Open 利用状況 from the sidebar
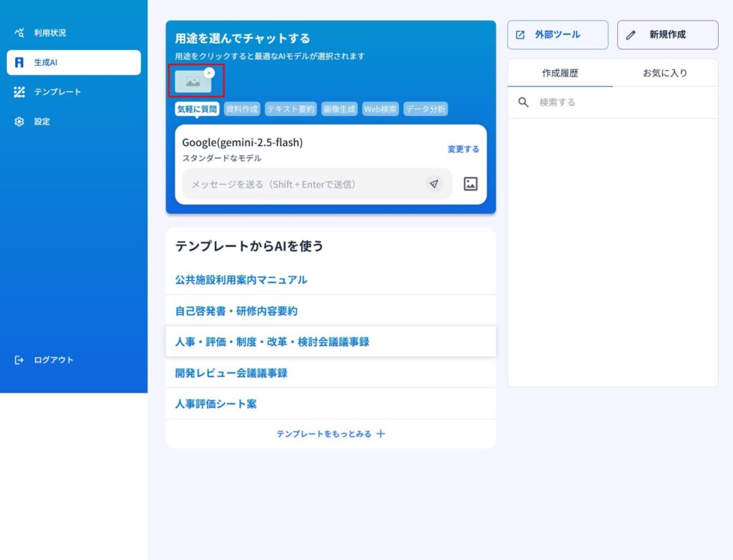733x560 pixels. [x=50, y=33]
